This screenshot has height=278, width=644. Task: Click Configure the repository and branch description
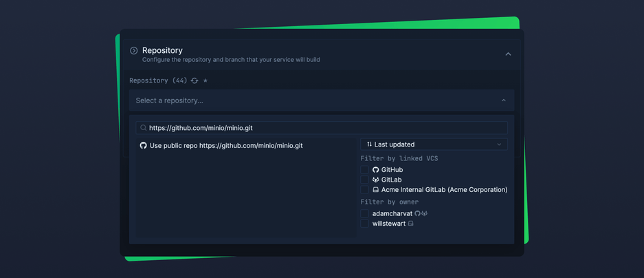(231, 60)
